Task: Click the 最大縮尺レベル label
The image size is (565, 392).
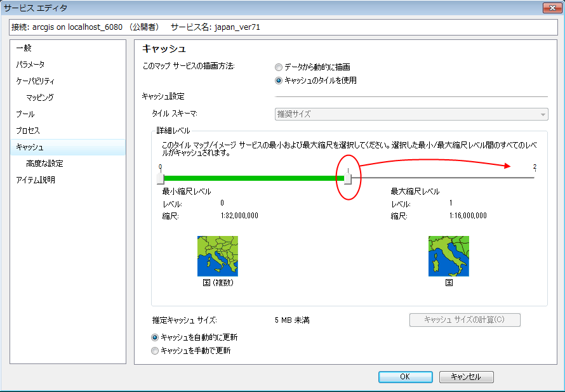Action: coord(415,192)
